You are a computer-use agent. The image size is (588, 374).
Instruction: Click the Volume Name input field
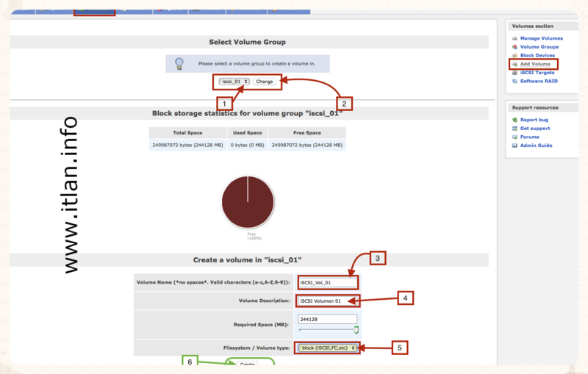point(328,282)
